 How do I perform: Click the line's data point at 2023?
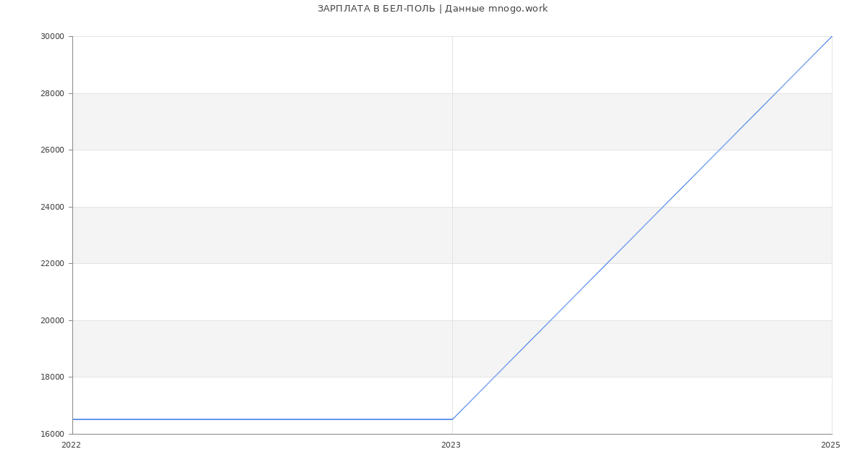click(452, 419)
